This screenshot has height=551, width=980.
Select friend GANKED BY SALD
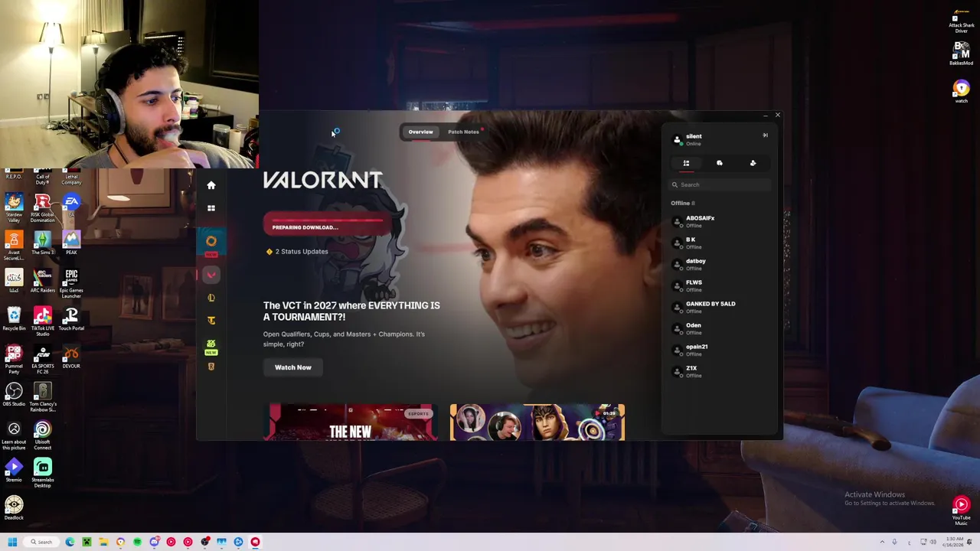tap(720, 308)
